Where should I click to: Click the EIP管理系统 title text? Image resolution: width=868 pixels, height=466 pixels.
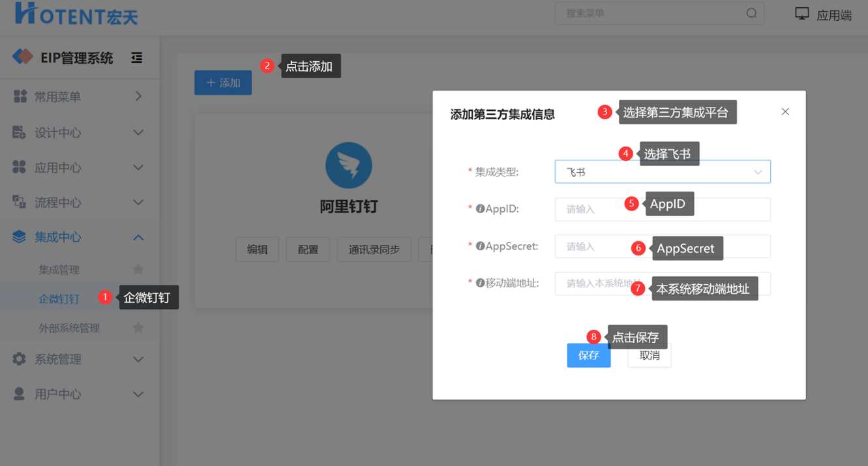77,58
